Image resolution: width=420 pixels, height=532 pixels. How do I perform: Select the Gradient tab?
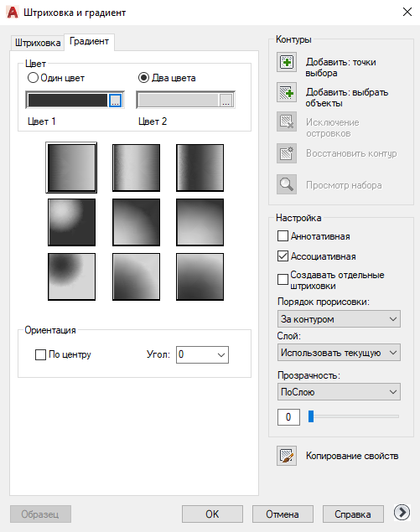click(90, 42)
